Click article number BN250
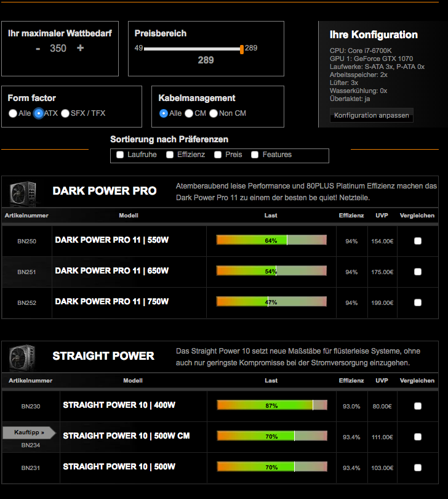Screen dimensions: 448x499 pos(26,241)
